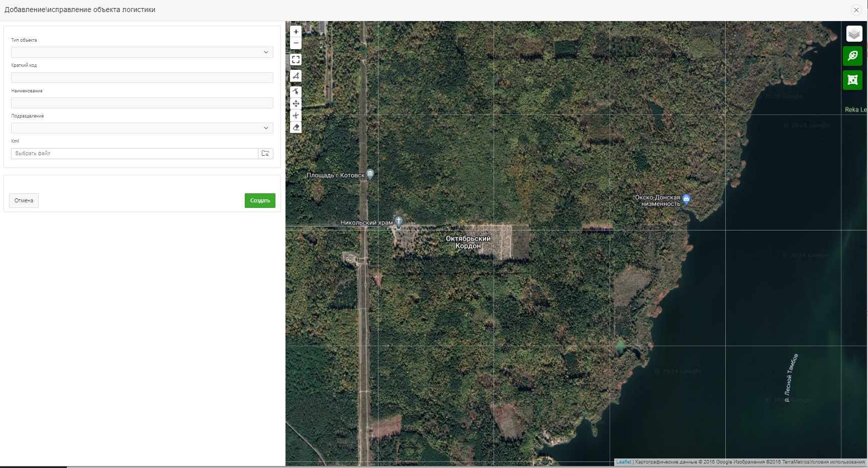Screen dimensions: 868x468
Task: Choose the scissors cut tool
Action: (x=296, y=115)
